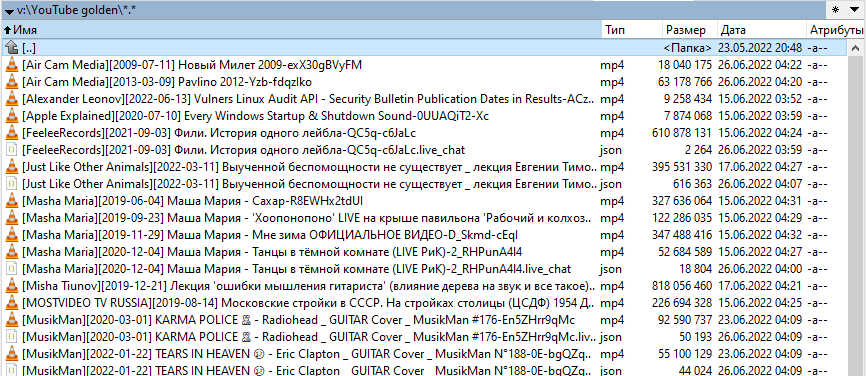Screen dimensions: 866x376
Task: Select file name Pavlino 2012-Yzb-fdqzlko
Action: pos(167,82)
